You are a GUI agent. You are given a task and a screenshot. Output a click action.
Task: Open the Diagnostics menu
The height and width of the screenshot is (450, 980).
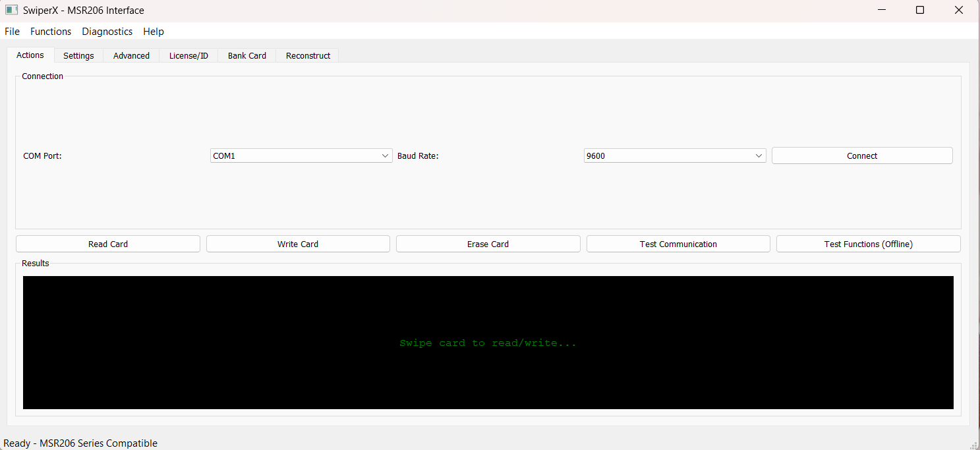coord(107,32)
